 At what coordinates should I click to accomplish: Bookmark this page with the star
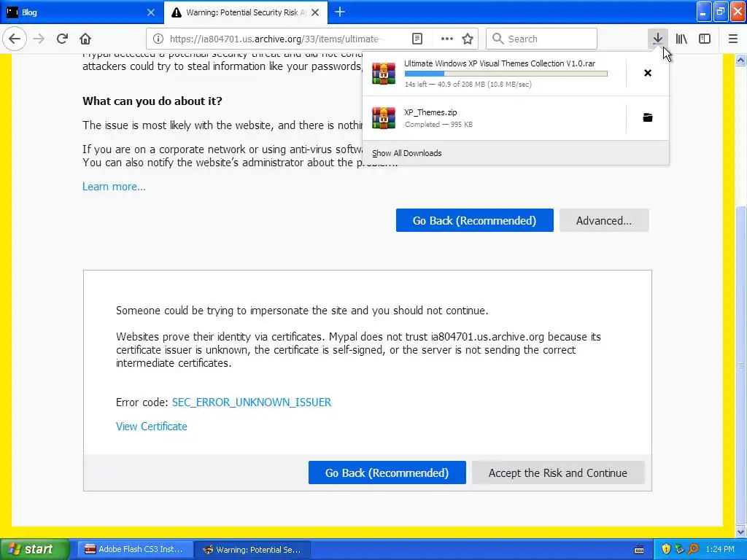coord(468,39)
